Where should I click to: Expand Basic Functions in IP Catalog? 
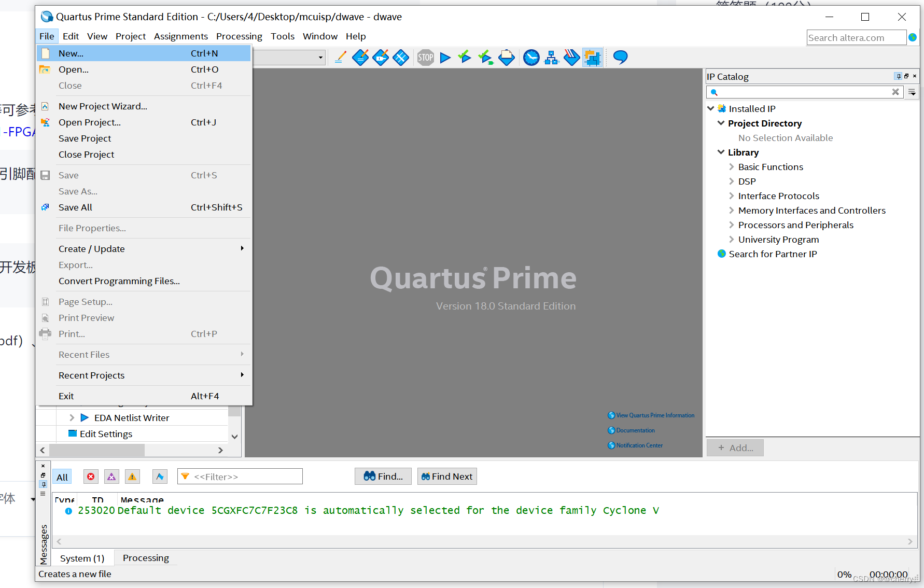click(x=732, y=166)
